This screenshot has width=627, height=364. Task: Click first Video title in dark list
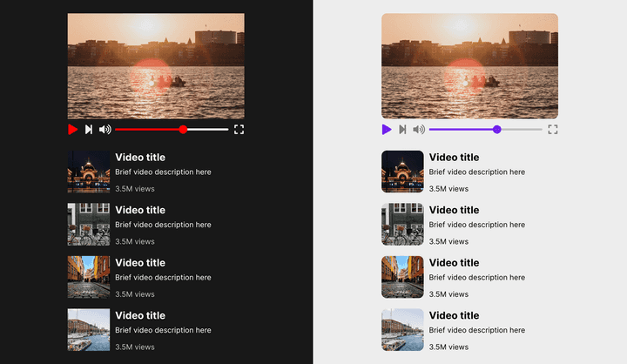coord(140,158)
